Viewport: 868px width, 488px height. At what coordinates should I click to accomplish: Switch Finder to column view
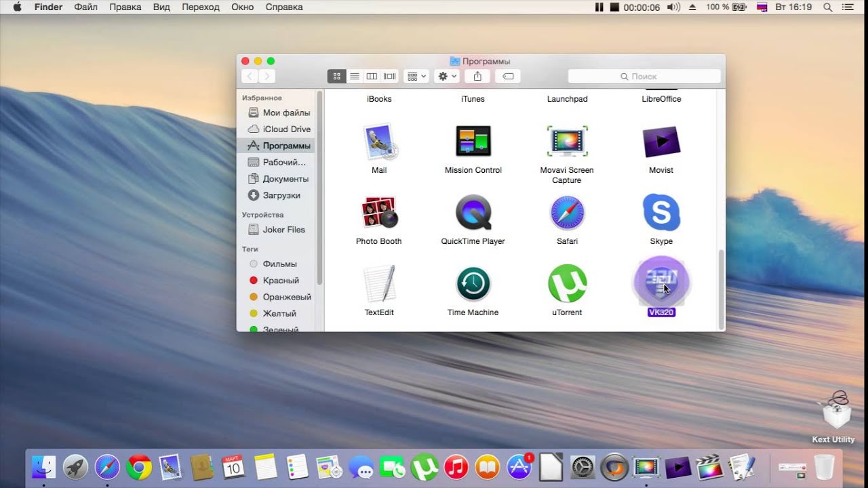pos(372,77)
